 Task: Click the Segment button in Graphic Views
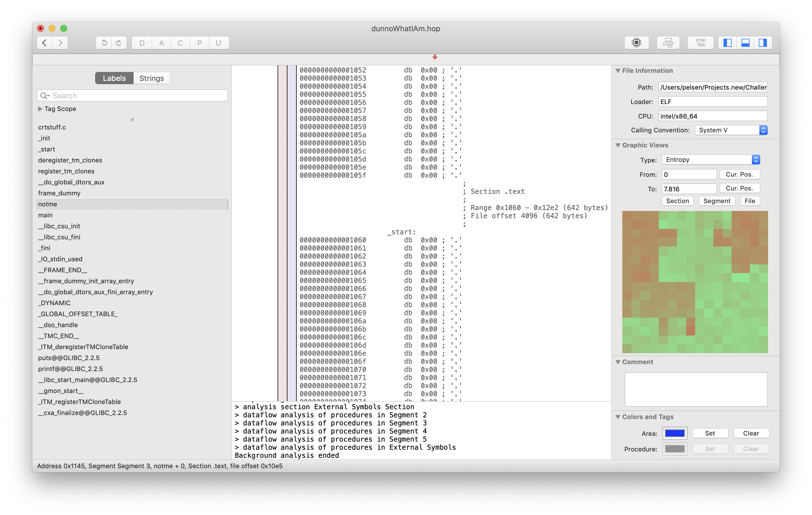[717, 201]
